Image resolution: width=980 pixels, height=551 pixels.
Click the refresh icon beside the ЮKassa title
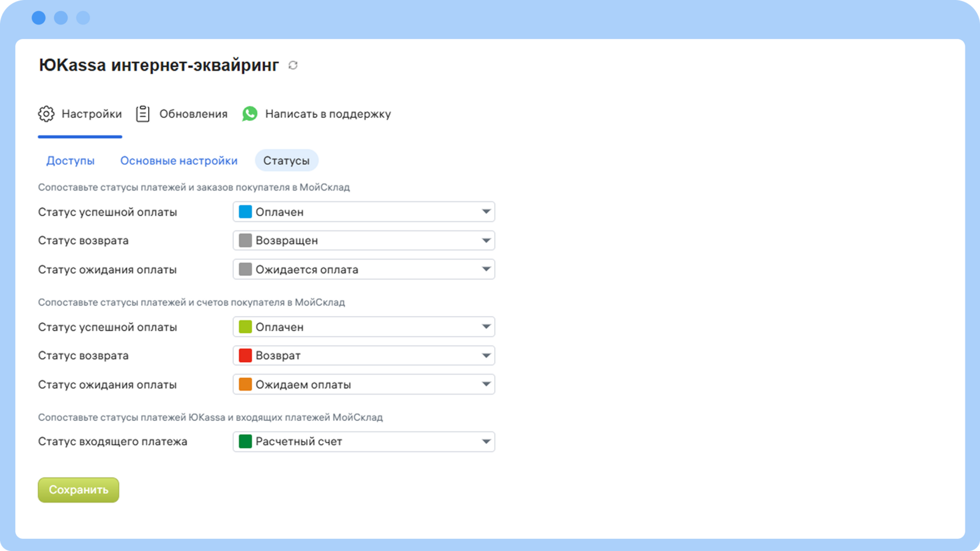point(293,65)
